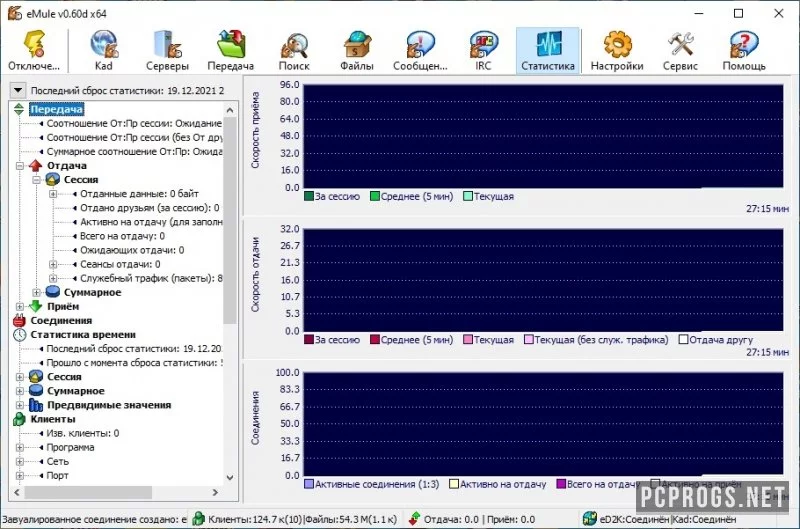Click the Соединения red icon
800x529 pixels.
tap(19, 320)
